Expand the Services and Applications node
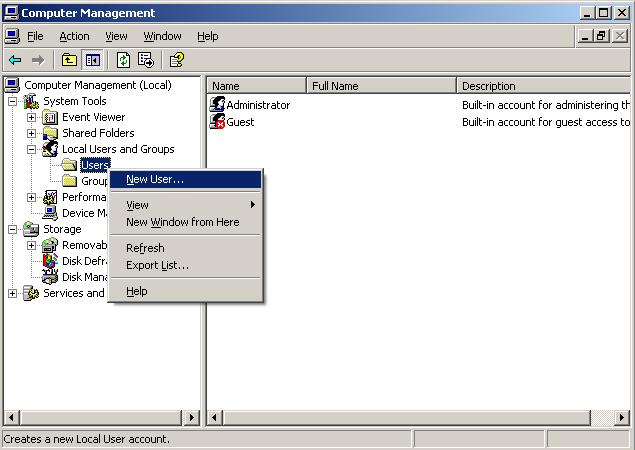The width and height of the screenshot is (635, 450). point(13,293)
